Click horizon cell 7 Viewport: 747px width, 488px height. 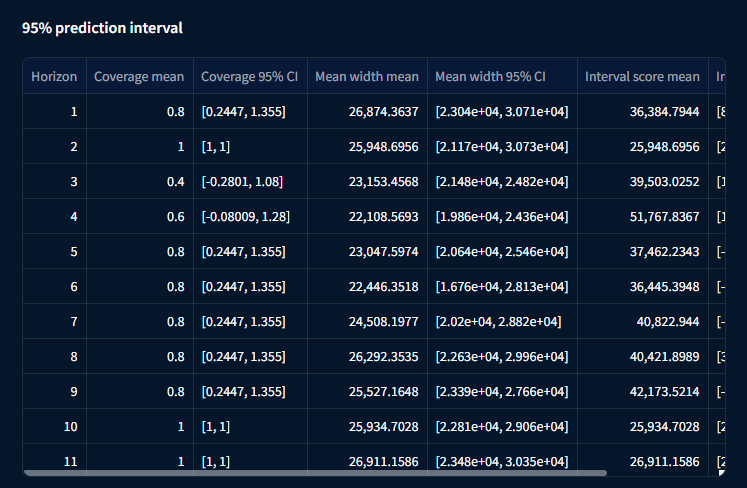tap(54, 322)
